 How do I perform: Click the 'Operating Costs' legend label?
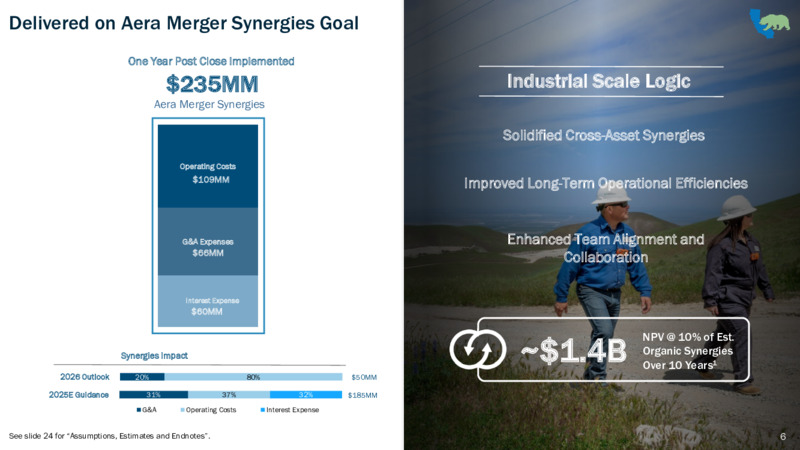click(x=211, y=410)
